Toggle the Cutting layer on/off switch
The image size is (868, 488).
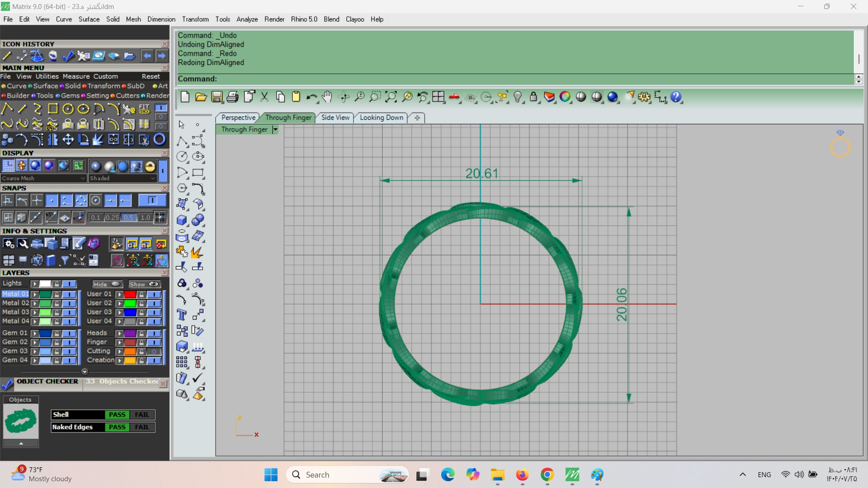pyautogui.click(x=154, y=351)
